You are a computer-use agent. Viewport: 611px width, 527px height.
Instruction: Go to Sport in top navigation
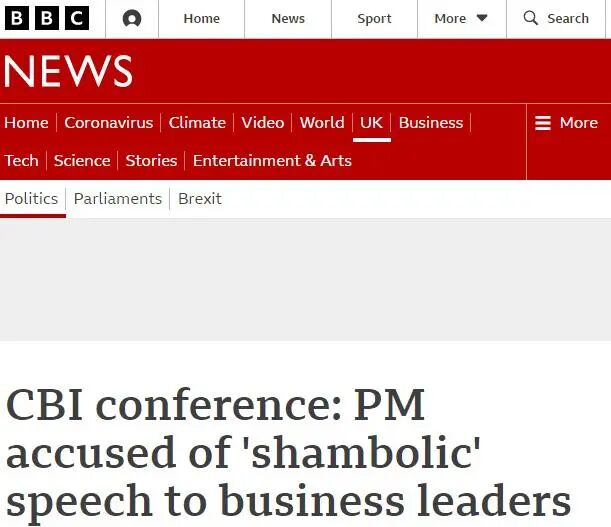[x=374, y=18]
